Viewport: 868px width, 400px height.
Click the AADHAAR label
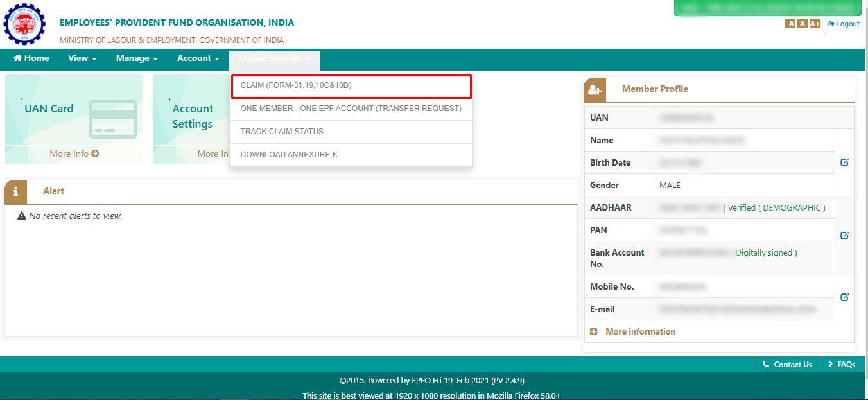click(611, 207)
